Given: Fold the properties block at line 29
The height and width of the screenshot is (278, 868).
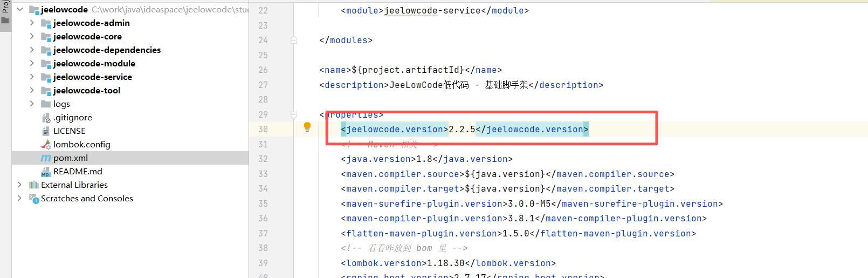Looking at the screenshot, I should [294, 114].
